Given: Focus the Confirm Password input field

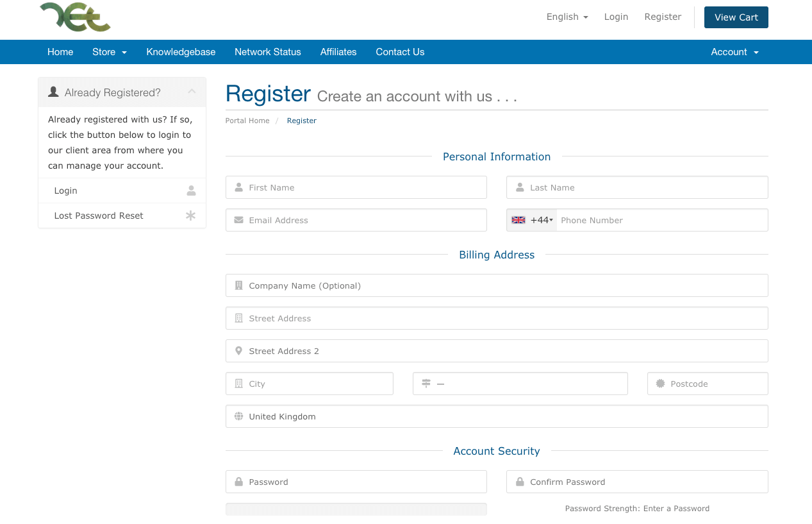Looking at the screenshot, I should (x=637, y=482).
